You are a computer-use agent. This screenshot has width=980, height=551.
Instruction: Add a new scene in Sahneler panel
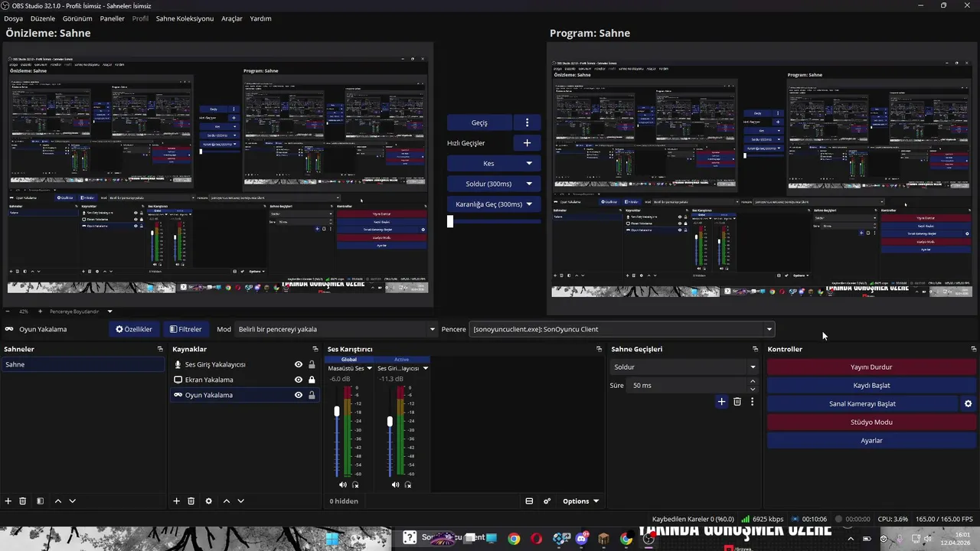click(x=8, y=501)
